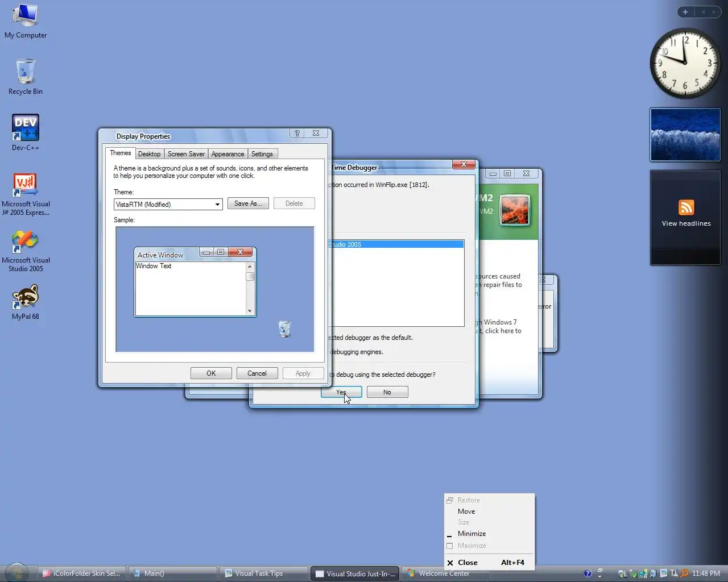The width and height of the screenshot is (728, 582).
Task: Open the My Computer desktop icon
Action: (x=25, y=22)
